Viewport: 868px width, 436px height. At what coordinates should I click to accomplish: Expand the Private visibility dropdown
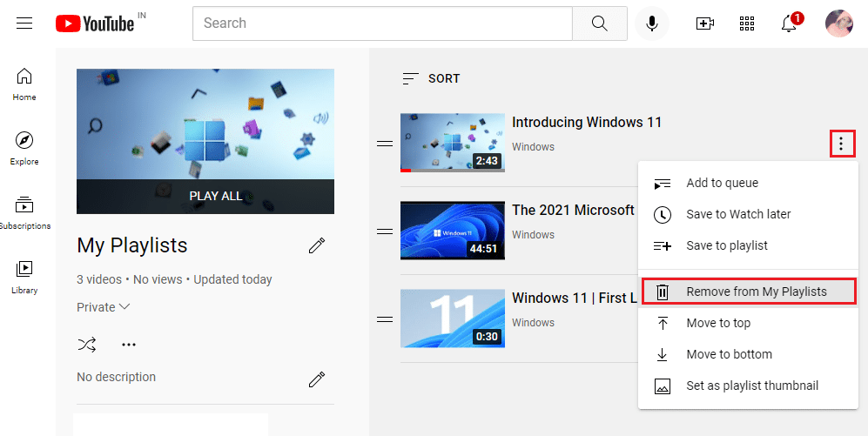coord(103,307)
